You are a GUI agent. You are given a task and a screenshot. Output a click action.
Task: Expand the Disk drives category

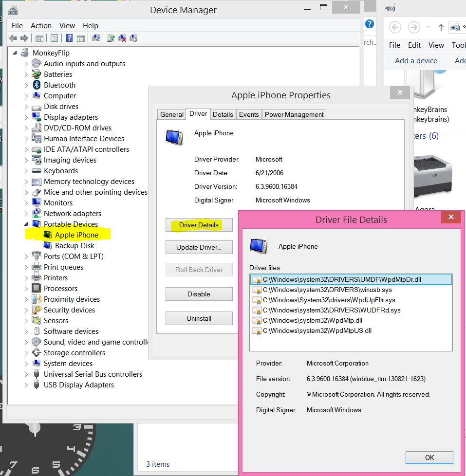coord(26,107)
